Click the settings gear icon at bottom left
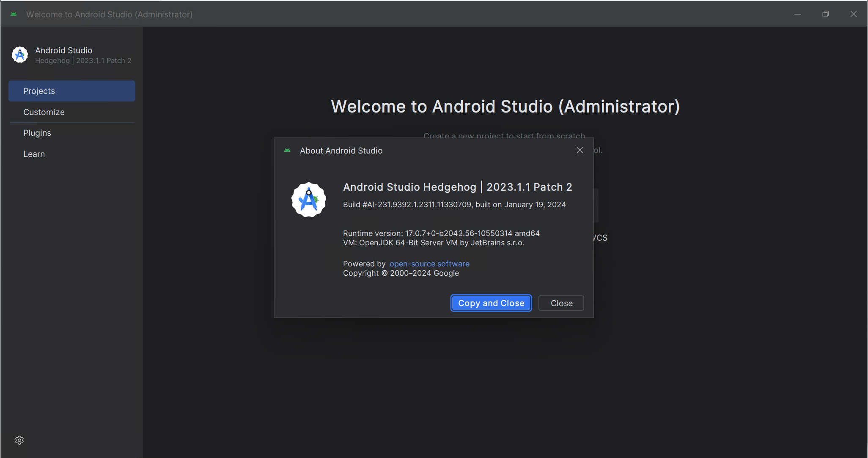The width and height of the screenshot is (868, 458). coord(19,440)
